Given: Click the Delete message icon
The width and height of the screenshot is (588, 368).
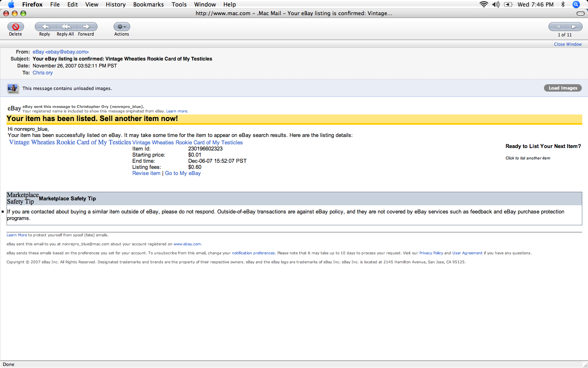Looking at the screenshot, I should coord(16,27).
